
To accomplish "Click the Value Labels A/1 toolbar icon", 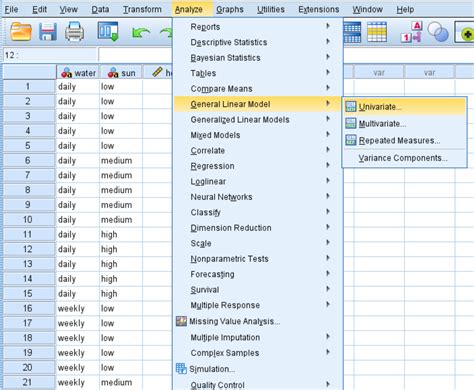I will tap(412, 32).
